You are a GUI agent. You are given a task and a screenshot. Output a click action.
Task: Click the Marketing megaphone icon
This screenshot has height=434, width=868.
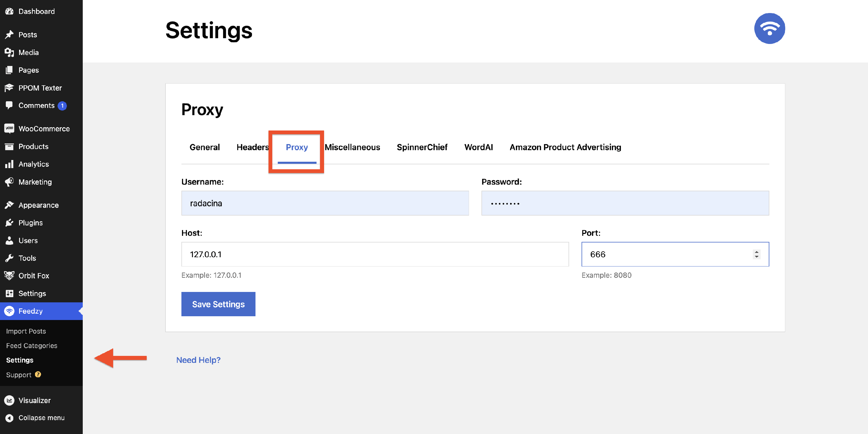click(9, 182)
